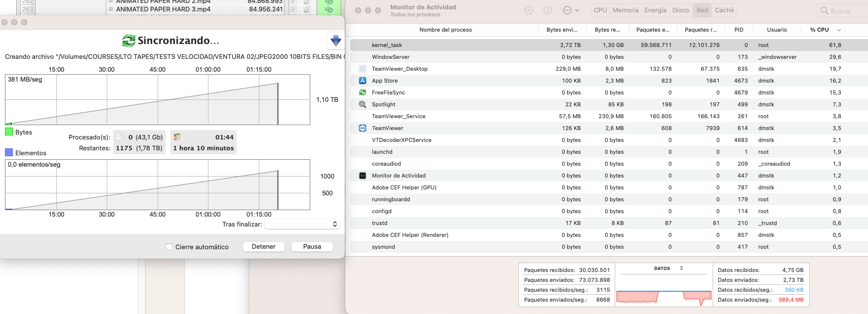Click the stop process X icon in Monitor de Actividad
868x314 pixels.
(529, 10)
